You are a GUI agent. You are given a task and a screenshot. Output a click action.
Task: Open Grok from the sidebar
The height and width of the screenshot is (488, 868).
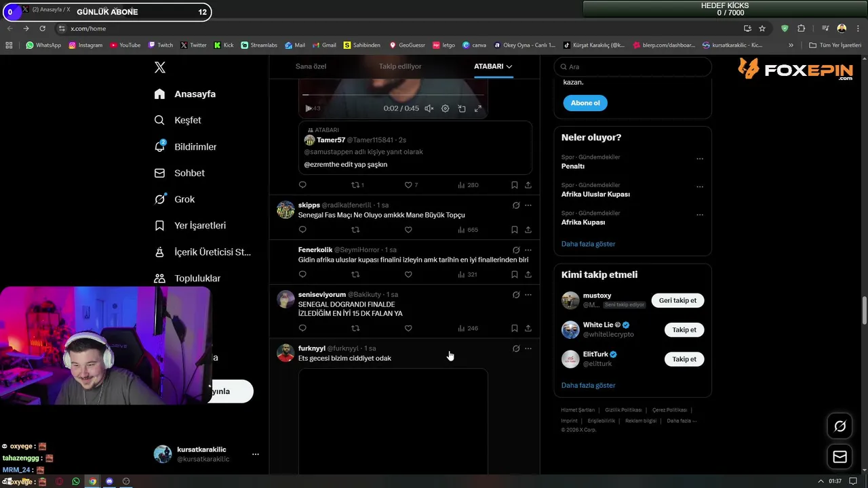click(x=174, y=199)
